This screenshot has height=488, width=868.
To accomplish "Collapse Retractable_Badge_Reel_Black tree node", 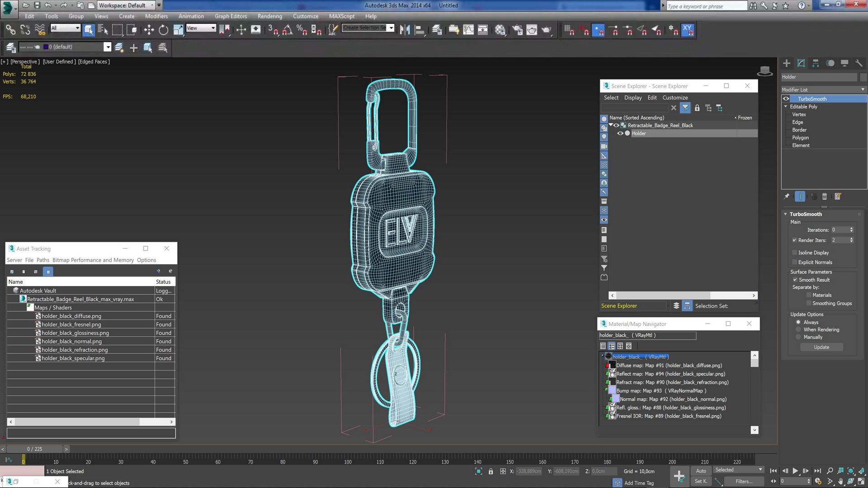I will pos(611,125).
